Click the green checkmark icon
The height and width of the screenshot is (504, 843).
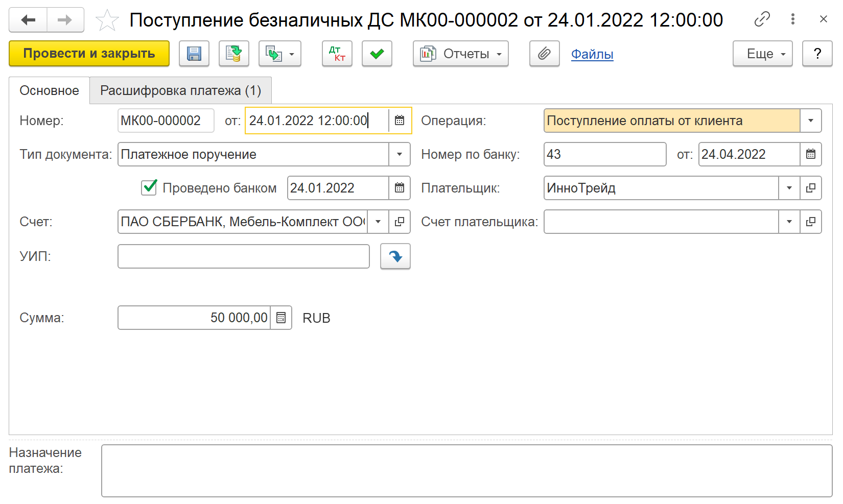point(377,54)
